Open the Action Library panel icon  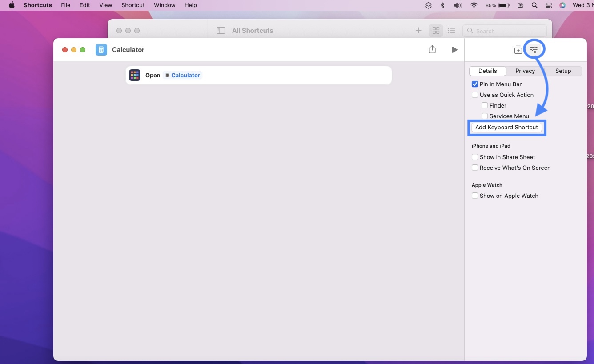pos(518,50)
